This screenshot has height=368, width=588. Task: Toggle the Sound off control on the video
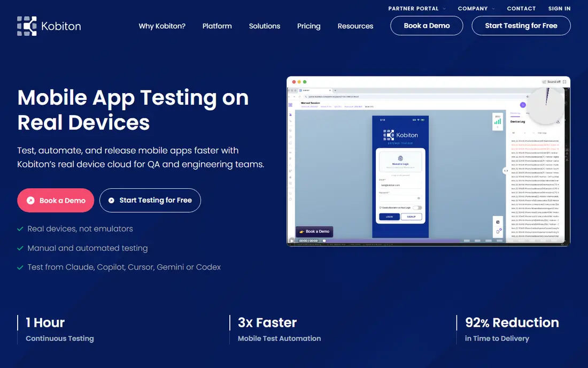click(551, 82)
